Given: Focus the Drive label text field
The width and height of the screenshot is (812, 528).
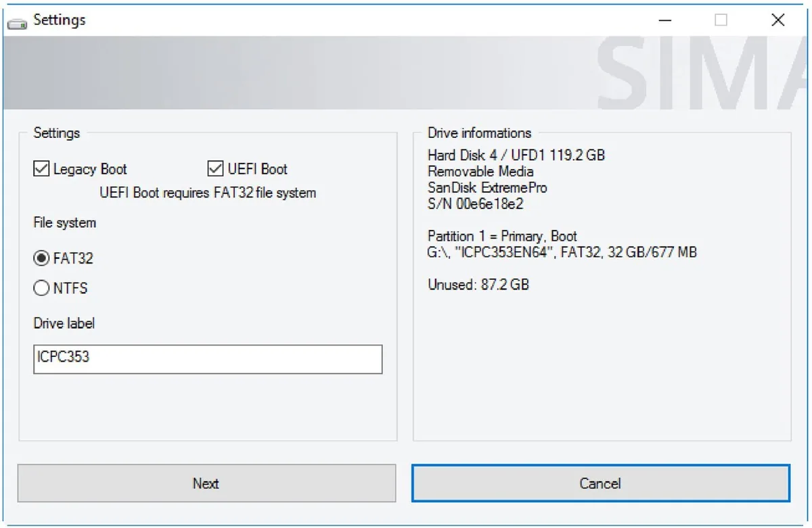Looking at the screenshot, I should point(208,359).
